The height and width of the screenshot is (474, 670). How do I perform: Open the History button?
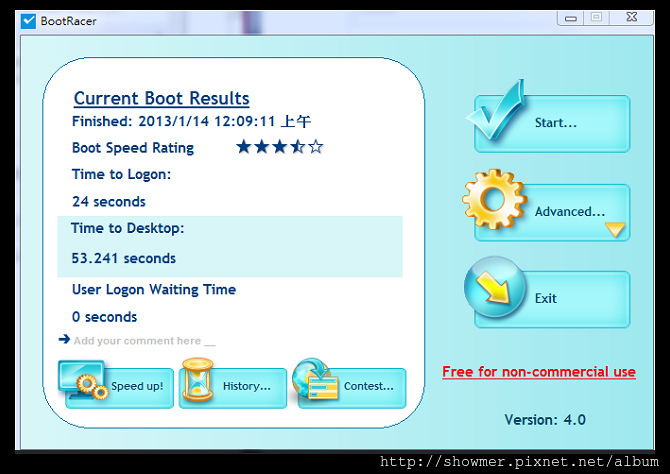click(x=233, y=388)
